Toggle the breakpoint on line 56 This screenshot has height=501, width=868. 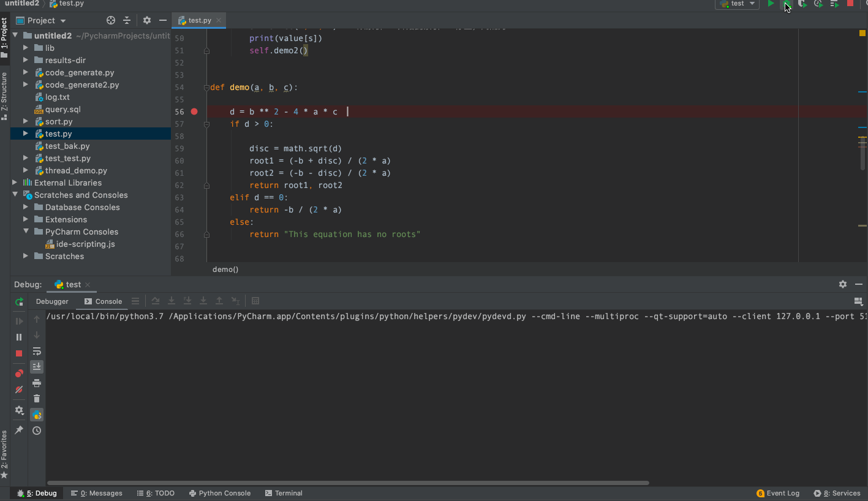coord(194,111)
